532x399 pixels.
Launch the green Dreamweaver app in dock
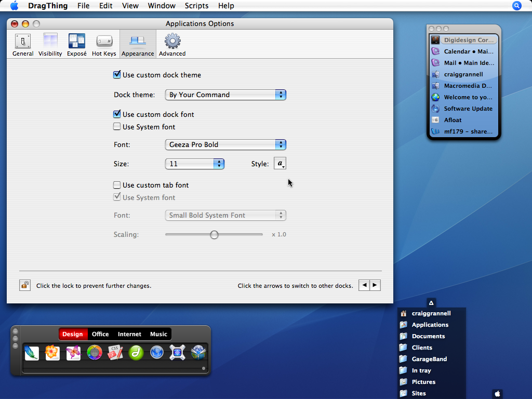[x=136, y=353]
